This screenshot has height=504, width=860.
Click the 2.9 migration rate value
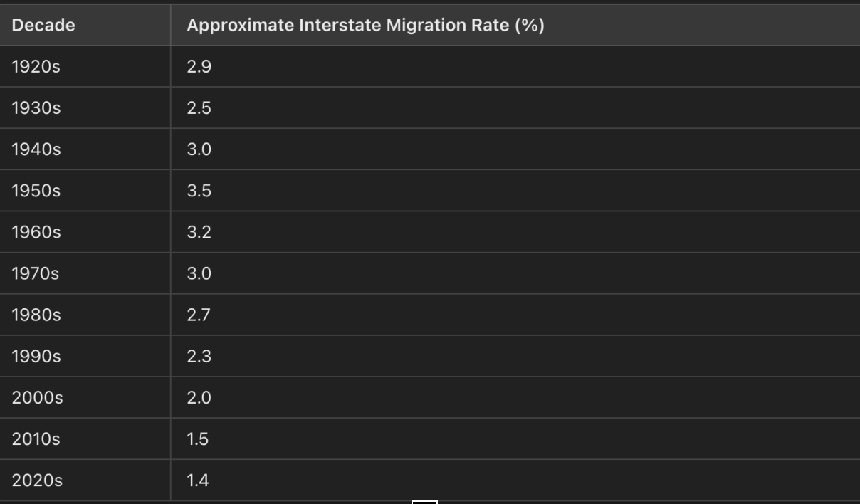[199, 67]
